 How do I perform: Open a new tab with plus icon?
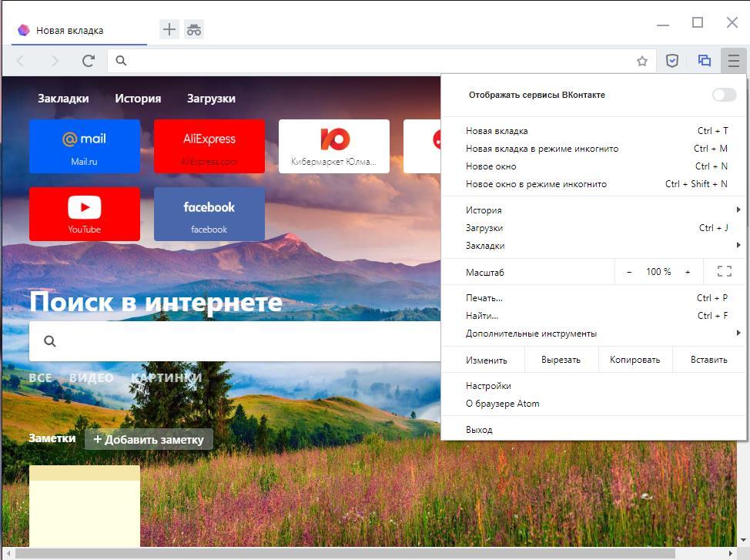pos(169,30)
